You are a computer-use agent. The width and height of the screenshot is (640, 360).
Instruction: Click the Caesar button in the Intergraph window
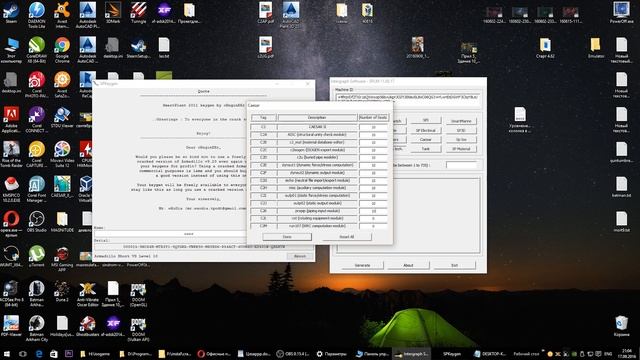[x=426, y=140]
